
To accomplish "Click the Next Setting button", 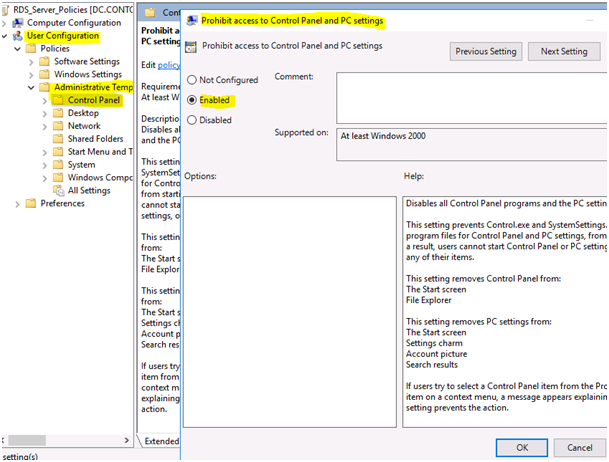I will [563, 51].
